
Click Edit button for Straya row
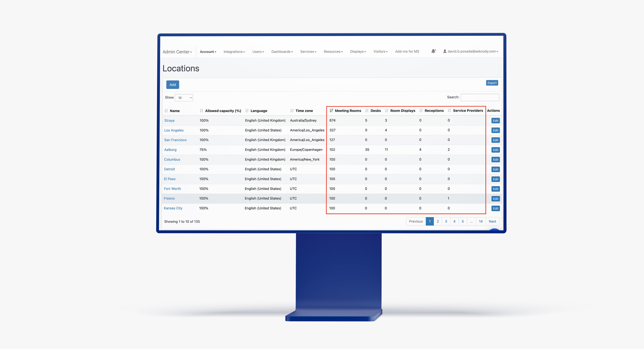click(495, 121)
